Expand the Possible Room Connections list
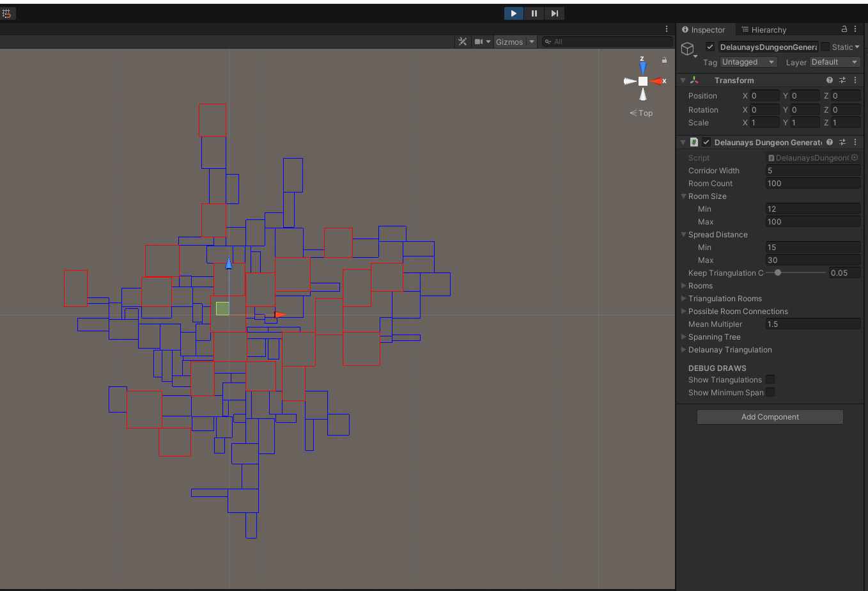This screenshot has width=868, height=591. click(x=684, y=311)
